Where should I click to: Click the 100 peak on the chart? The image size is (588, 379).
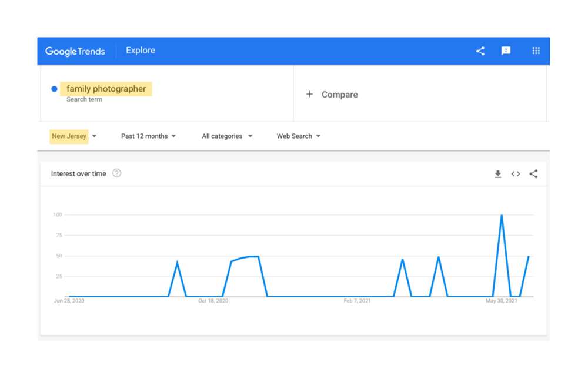click(502, 215)
